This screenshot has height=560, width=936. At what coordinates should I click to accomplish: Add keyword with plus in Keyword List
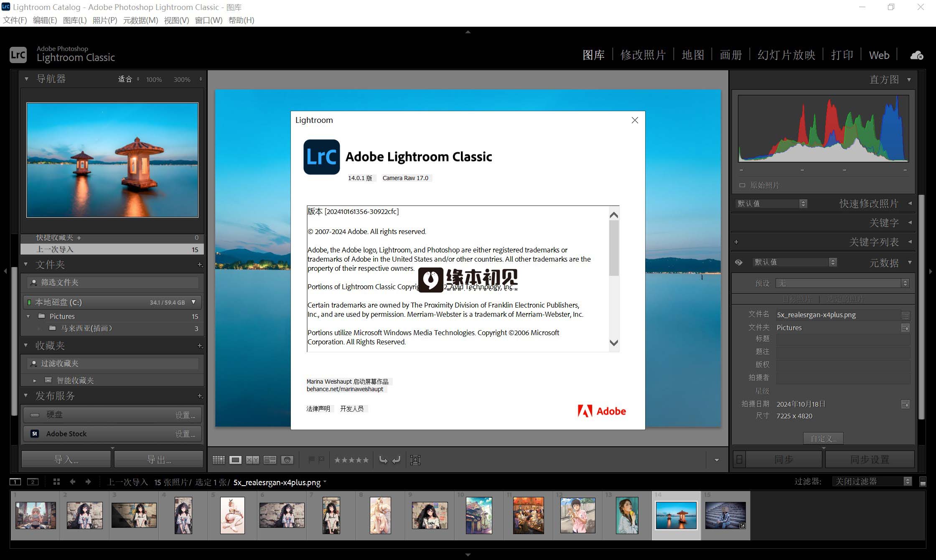click(x=736, y=242)
